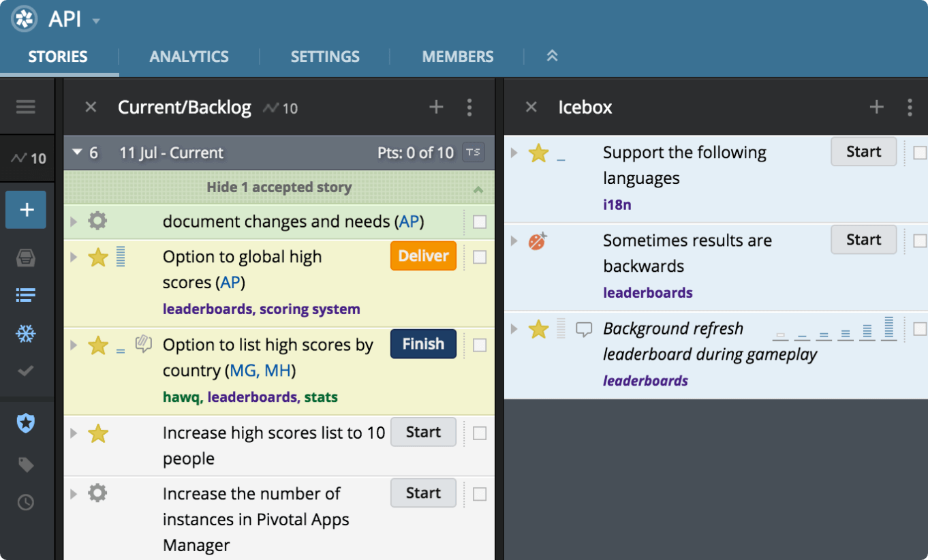This screenshot has height=560, width=928.
Task: Close the Icebox panel
Action: [x=531, y=107]
